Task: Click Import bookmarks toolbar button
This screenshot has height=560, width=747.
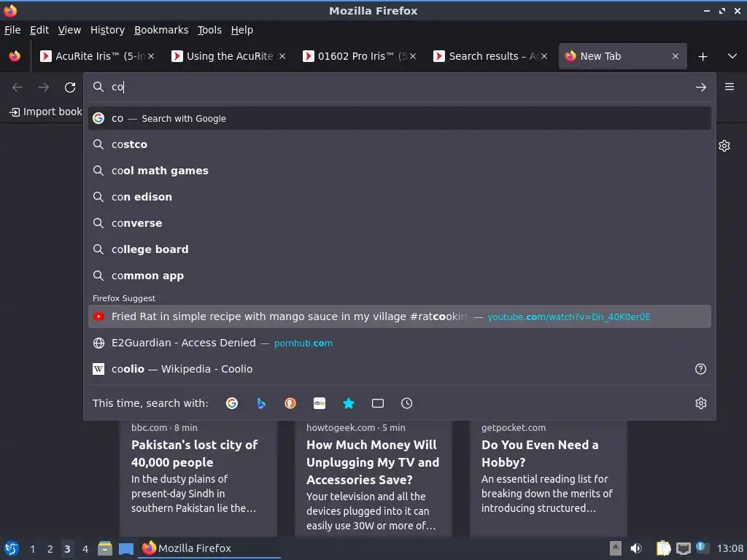Action: pos(46,112)
